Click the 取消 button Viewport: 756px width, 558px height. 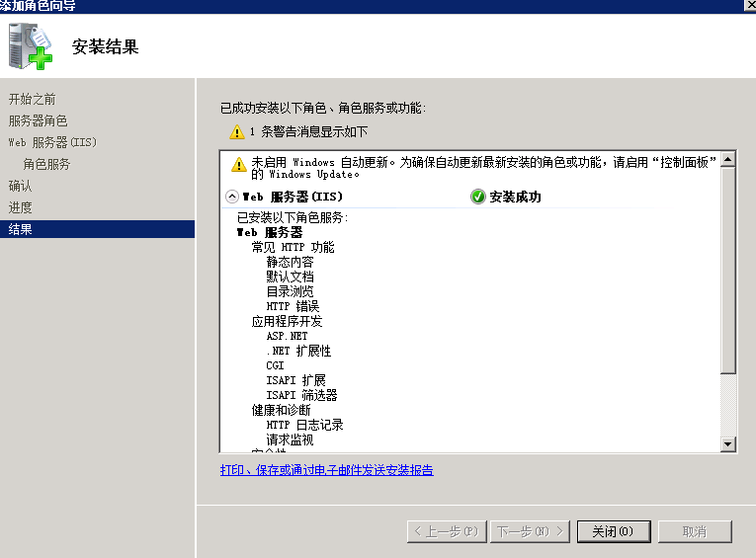click(695, 531)
